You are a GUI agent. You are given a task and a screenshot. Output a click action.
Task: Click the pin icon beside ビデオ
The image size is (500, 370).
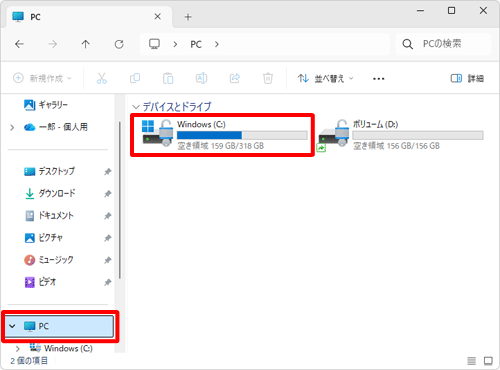107,282
